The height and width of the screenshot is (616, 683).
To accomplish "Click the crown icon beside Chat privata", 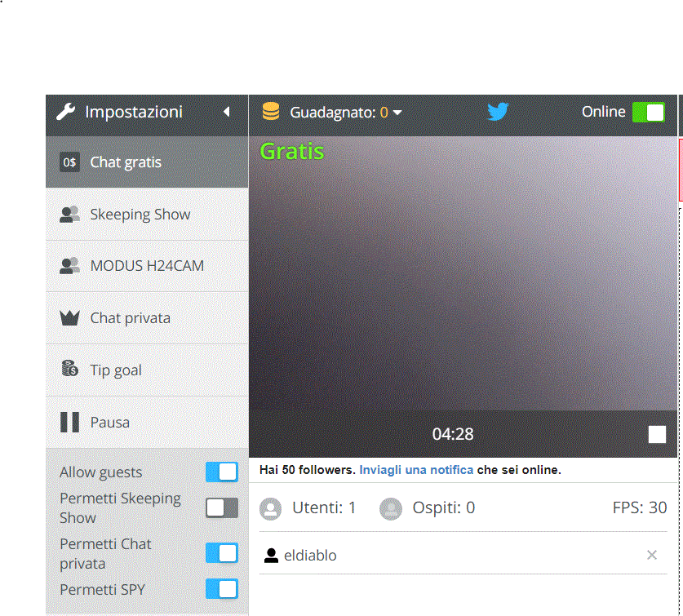I will [69, 318].
